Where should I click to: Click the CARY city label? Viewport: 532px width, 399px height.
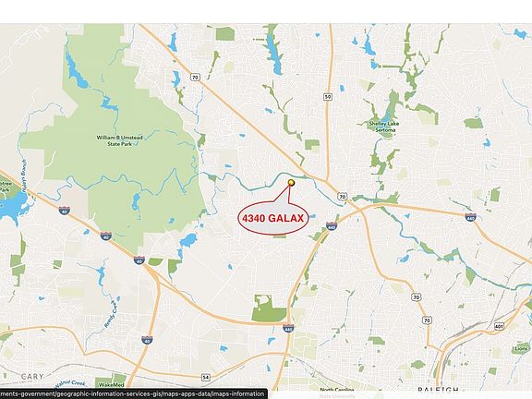tap(32, 377)
